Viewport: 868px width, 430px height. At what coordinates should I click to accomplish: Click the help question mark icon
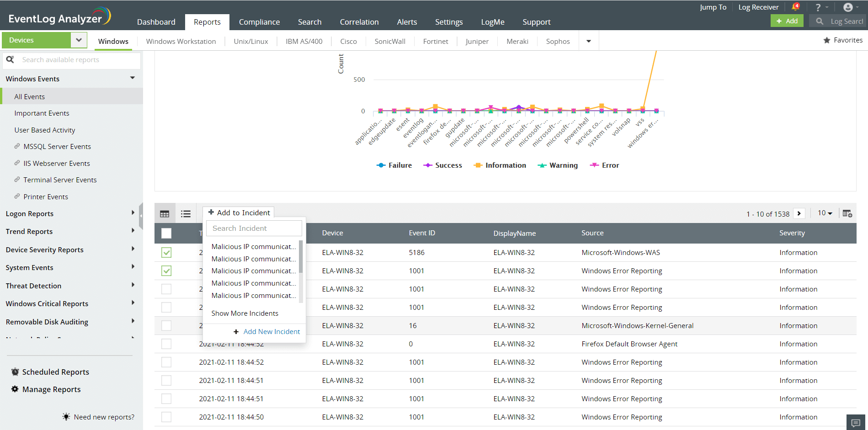coord(818,7)
